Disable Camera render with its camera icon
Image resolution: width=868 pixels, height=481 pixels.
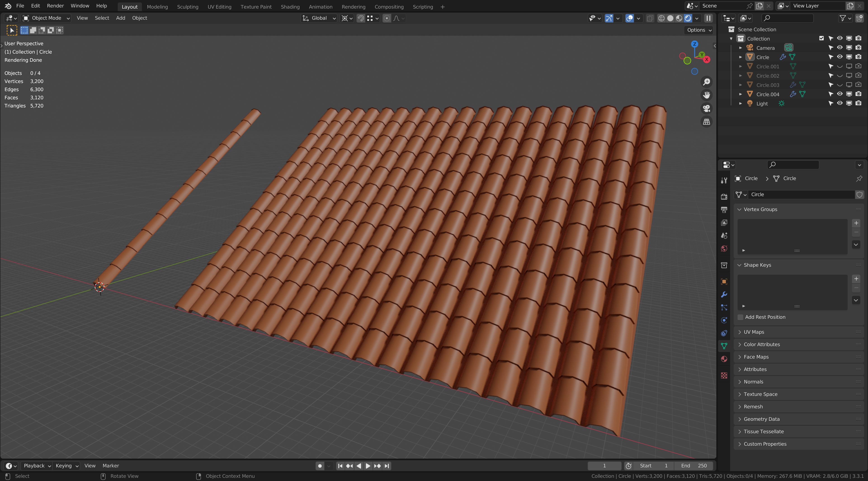pyautogui.click(x=858, y=48)
